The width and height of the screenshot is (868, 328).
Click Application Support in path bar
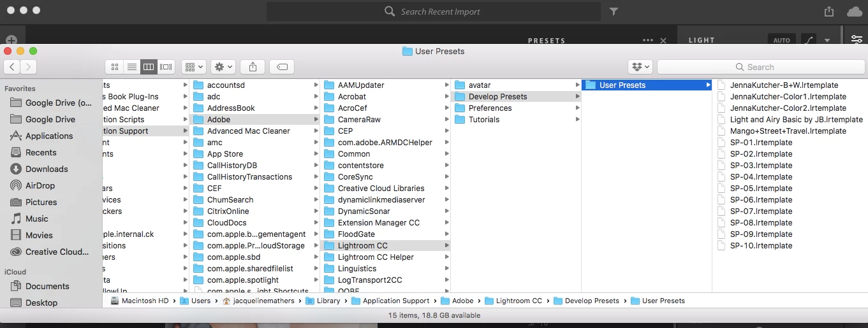(x=390, y=301)
